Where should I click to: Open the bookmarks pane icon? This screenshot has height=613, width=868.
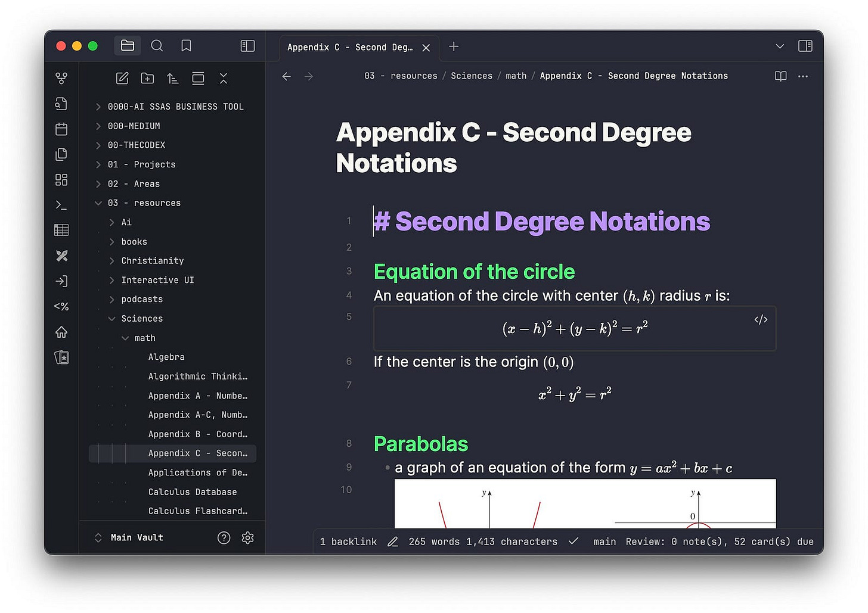click(x=186, y=46)
